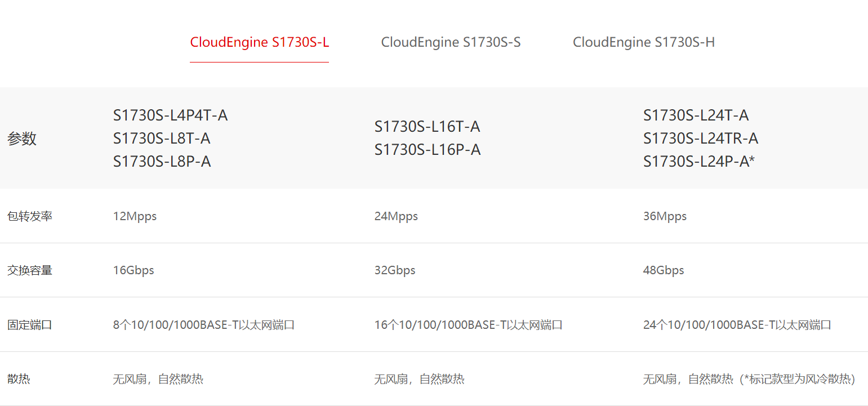Click the 固定端口 row label

click(30, 325)
